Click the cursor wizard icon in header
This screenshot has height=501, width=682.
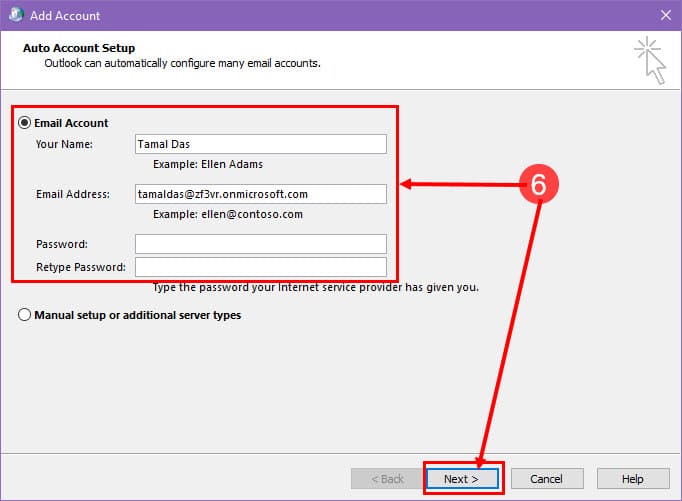tap(650, 60)
